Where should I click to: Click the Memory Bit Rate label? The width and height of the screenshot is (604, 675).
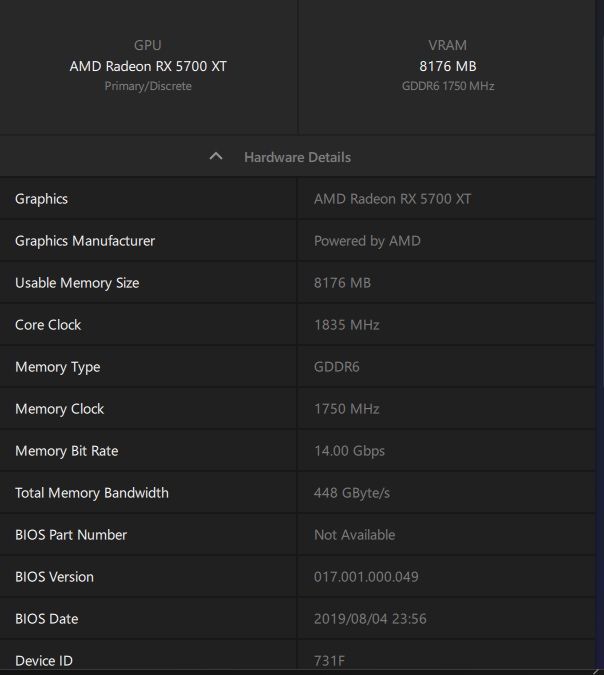tap(67, 451)
